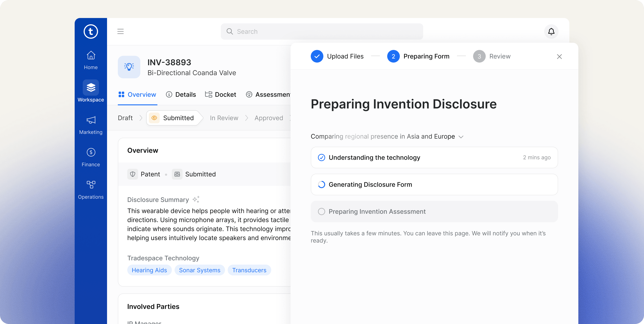Click the 2 mins ago timestamp
Image resolution: width=644 pixels, height=324 pixels.
537,157
